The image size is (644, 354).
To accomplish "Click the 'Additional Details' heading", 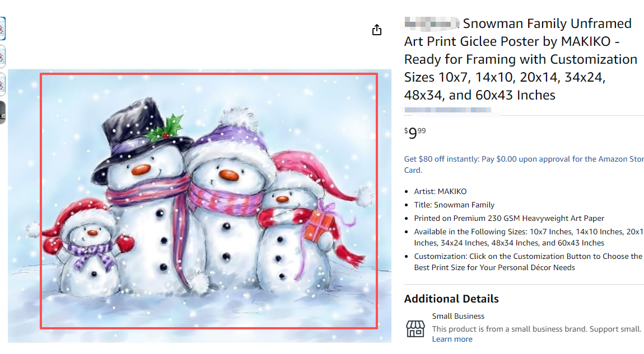I will [451, 299].
